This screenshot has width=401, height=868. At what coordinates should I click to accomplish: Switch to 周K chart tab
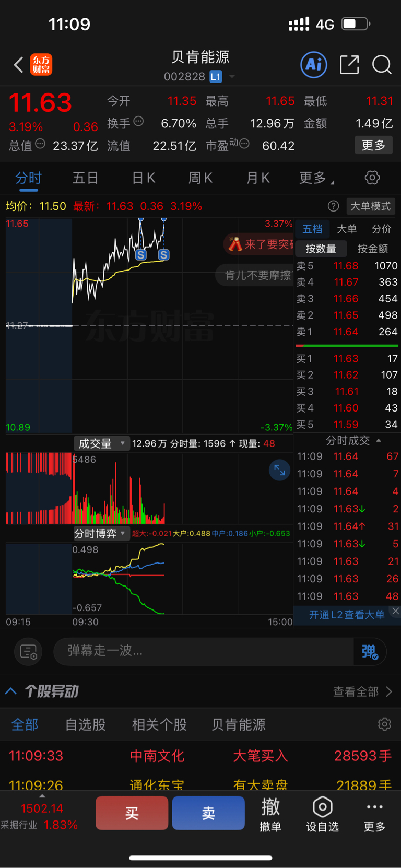pyautogui.click(x=200, y=178)
